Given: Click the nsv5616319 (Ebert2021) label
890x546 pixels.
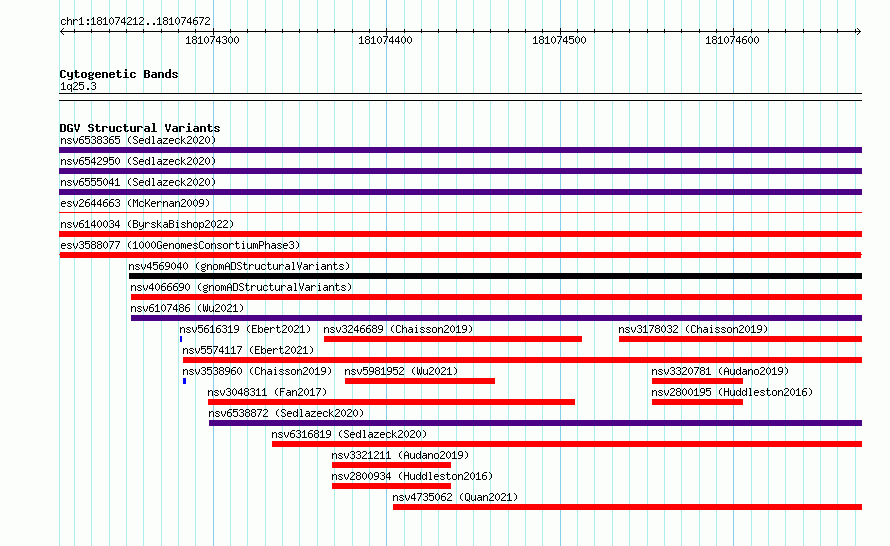Looking at the screenshot, I should pos(245,329).
